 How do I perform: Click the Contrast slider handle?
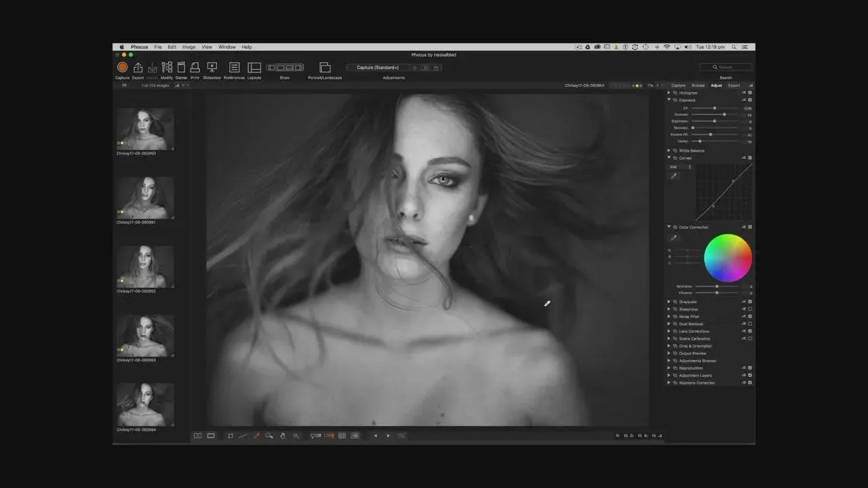coord(724,115)
